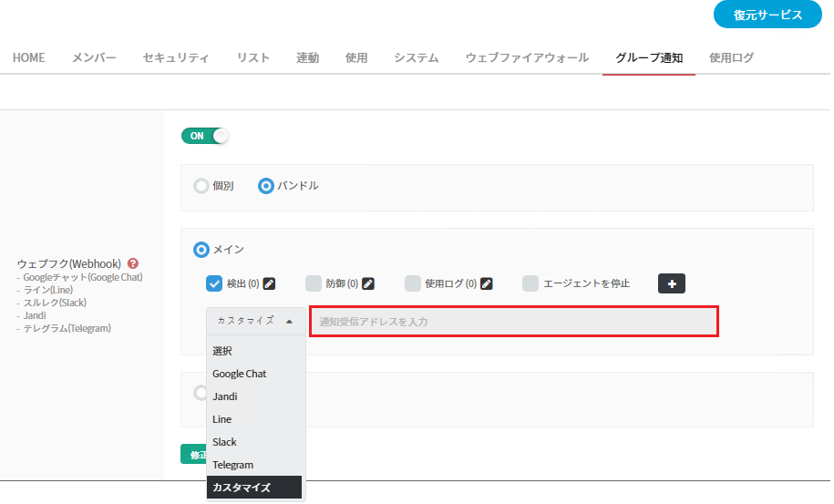Choose Google Chat from the dropdown list

[x=239, y=374]
